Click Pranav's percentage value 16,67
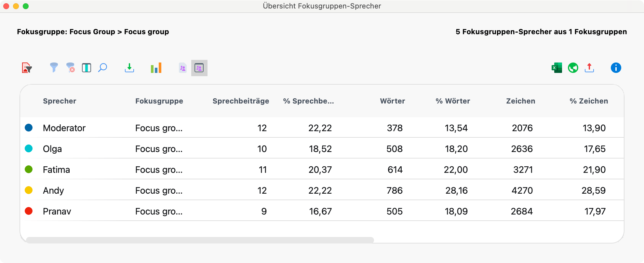 click(320, 211)
